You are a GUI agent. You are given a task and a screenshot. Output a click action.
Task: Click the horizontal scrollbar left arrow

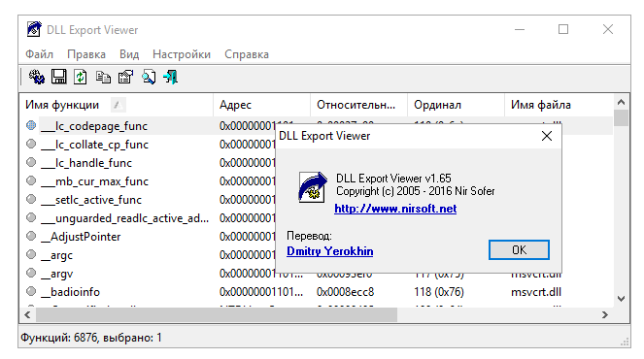click(27, 314)
